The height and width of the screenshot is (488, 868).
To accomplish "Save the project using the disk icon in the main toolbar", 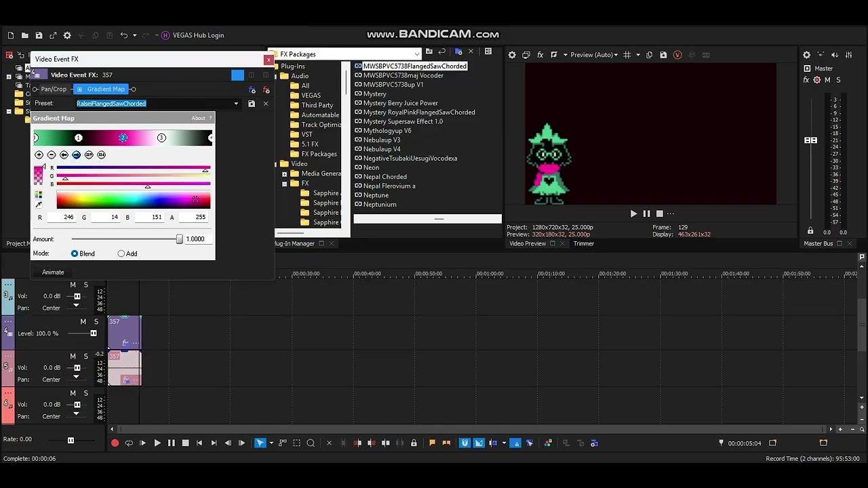I will (39, 35).
